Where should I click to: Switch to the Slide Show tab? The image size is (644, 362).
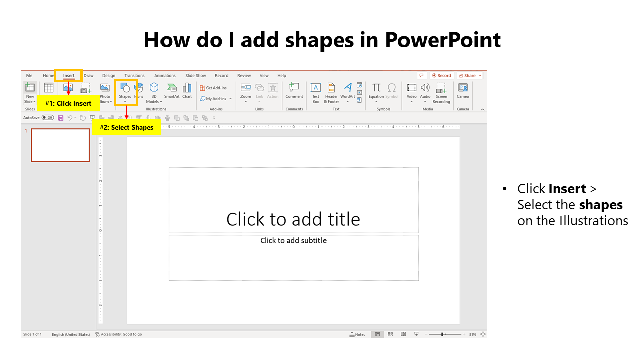(196, 76)
